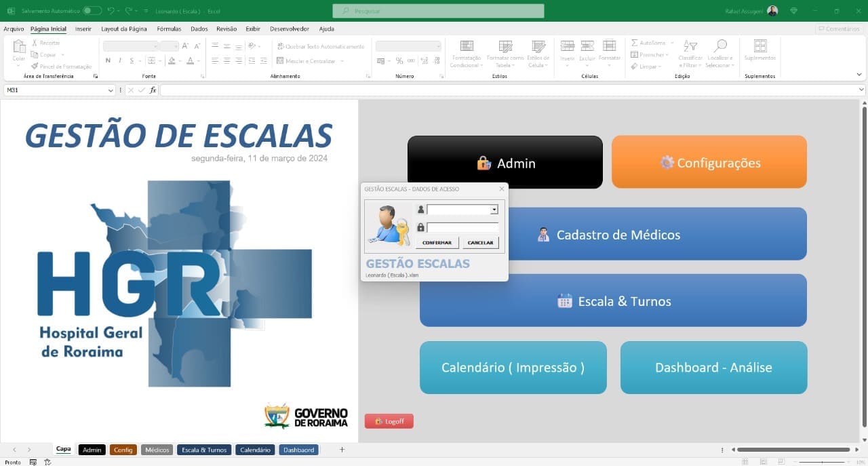The height and width of the screenshot is (466, 868).
Task: Expand the Mesclar e Centralizar dropdown arrow
Action: [x=342, y=61]
